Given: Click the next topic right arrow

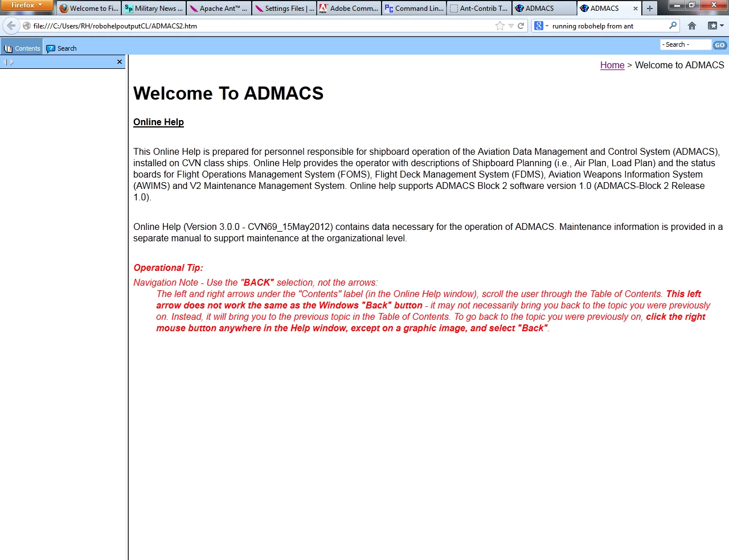Looking at the screenshot, I should [x=11, y=62].
